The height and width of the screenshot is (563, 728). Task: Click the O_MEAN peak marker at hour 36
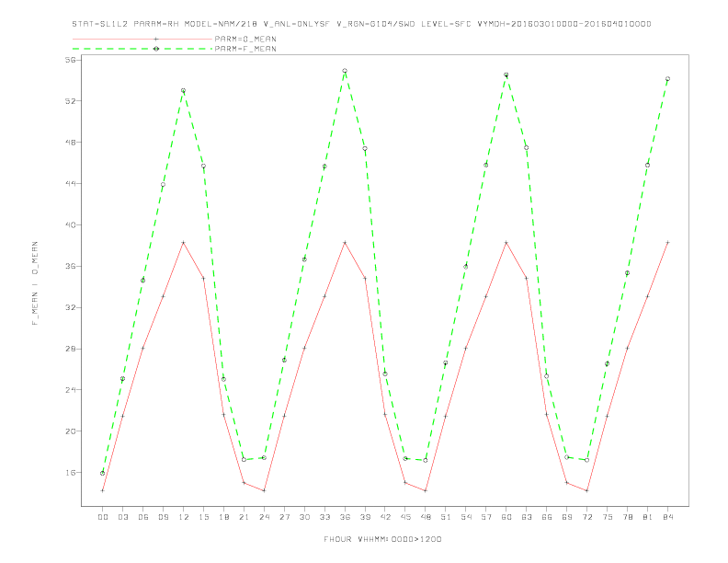pyautogui.click(x=345, y=243)
